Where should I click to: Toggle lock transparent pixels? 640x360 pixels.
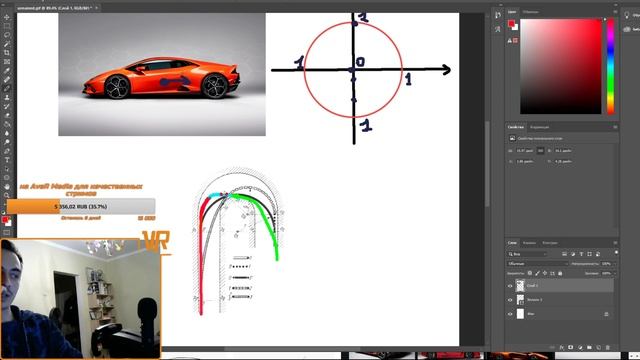(x=530, y=273)
